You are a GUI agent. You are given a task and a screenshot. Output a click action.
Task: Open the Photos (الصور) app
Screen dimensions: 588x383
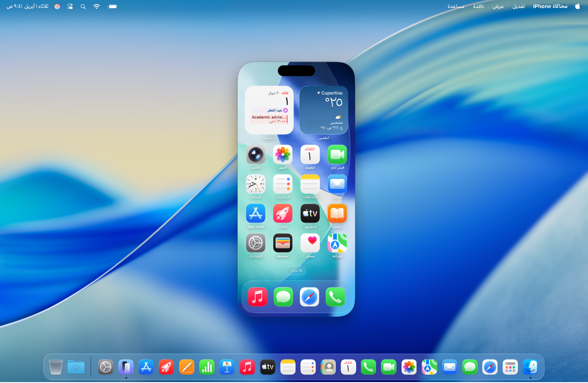pyautogui.click(x=283, y=155)
